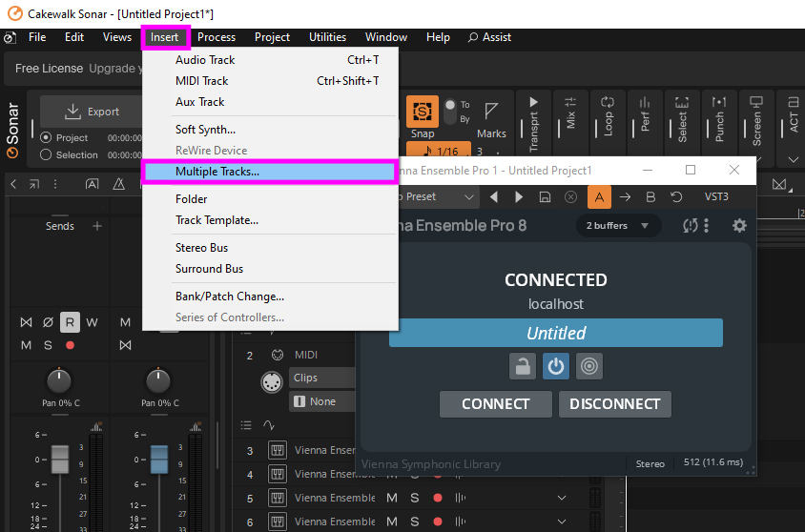This screenshot has width=805, height=532.
Task: Toggle the power button in Vienna Ensemble
Action: coord(556,366)
